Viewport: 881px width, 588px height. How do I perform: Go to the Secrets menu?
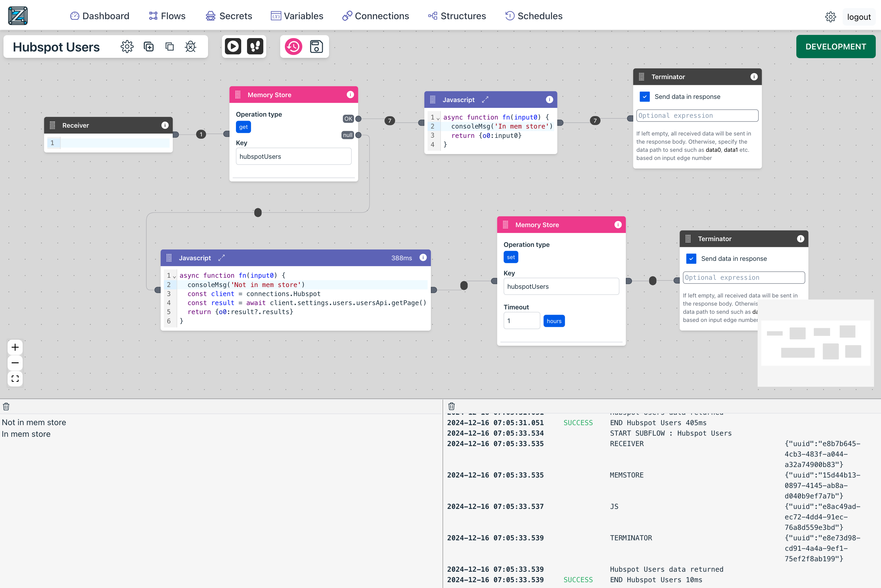tap(229, 16)
